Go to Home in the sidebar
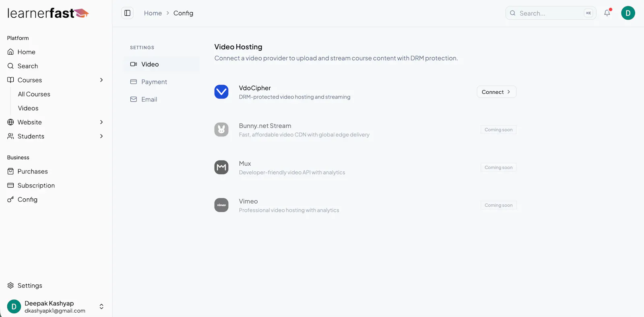Viewport: 644px width, 317px height. tap(56, 52)
